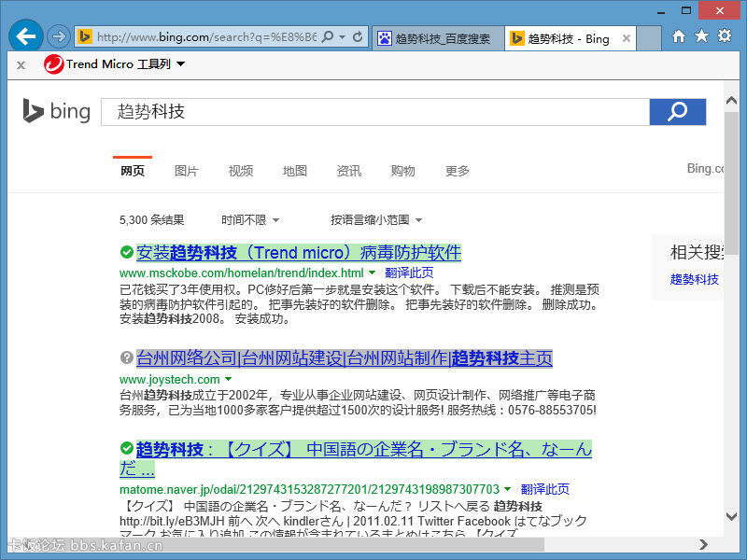Click the search magnifier in address bar
747x560 pixels.
click(x=328, y=36)
